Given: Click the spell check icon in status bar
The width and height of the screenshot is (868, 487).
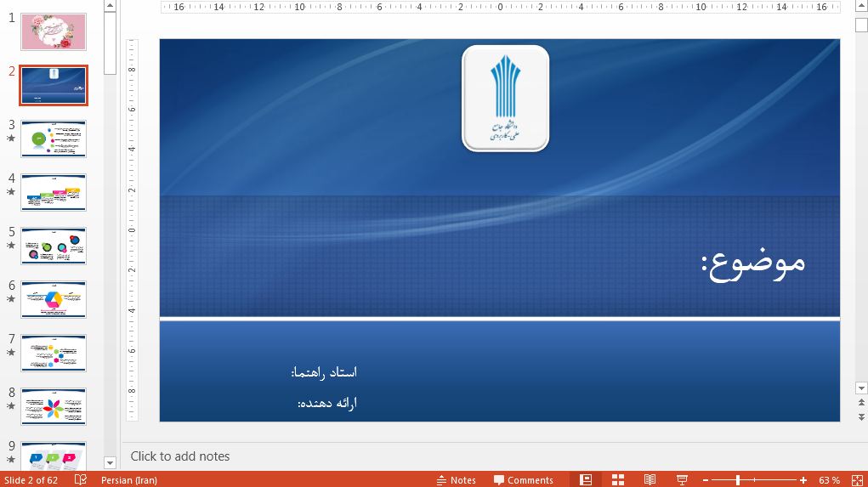Looking at the screenshot, I should tap(81, 480).
